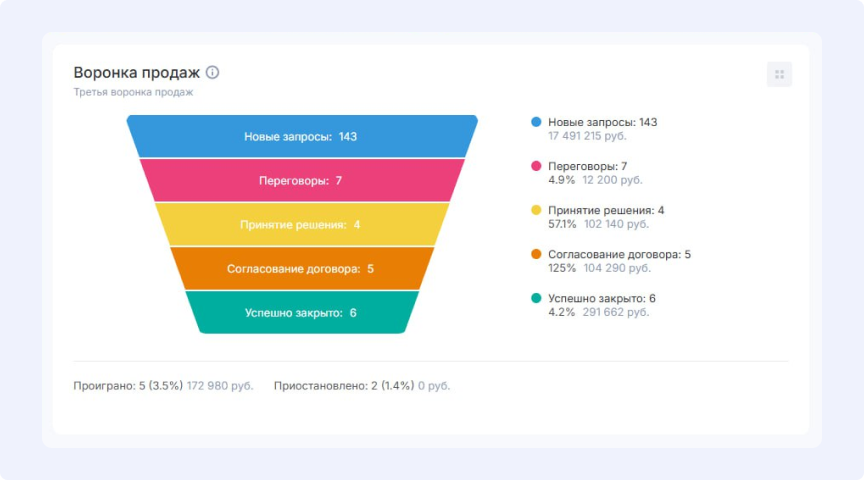This screenshot has width=864, height=480.
Task: Select the pink Переговоры funnel stage
Action: click(301, 181)
